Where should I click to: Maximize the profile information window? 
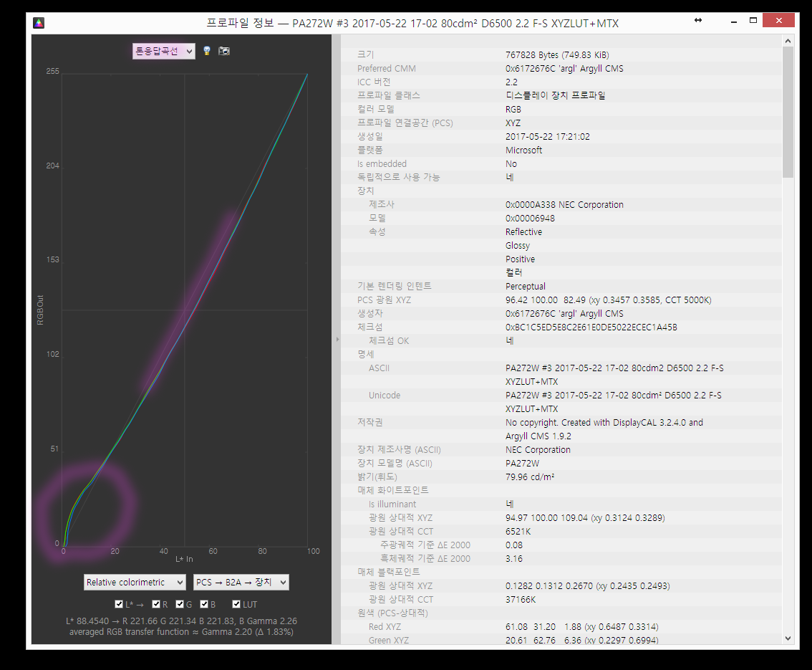(753, 21)
